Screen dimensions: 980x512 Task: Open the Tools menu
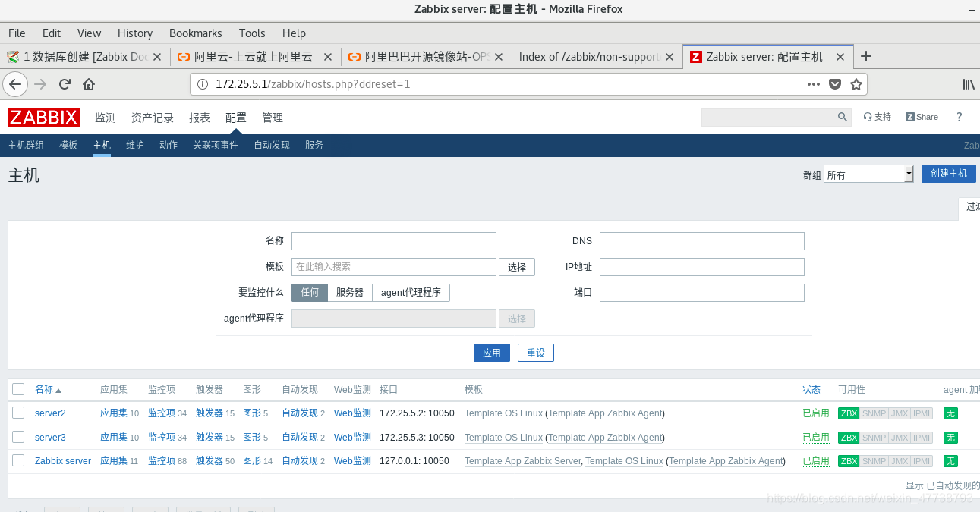(252, 33)
